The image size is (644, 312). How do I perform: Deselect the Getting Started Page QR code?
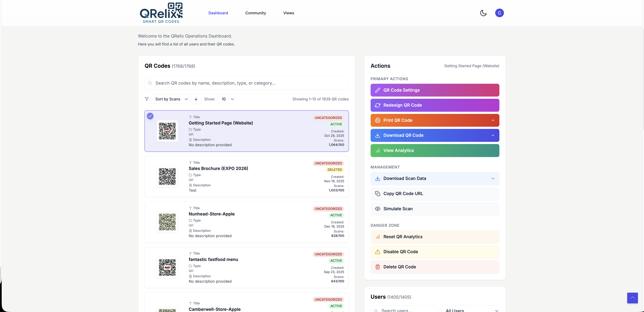coord(150,116)
